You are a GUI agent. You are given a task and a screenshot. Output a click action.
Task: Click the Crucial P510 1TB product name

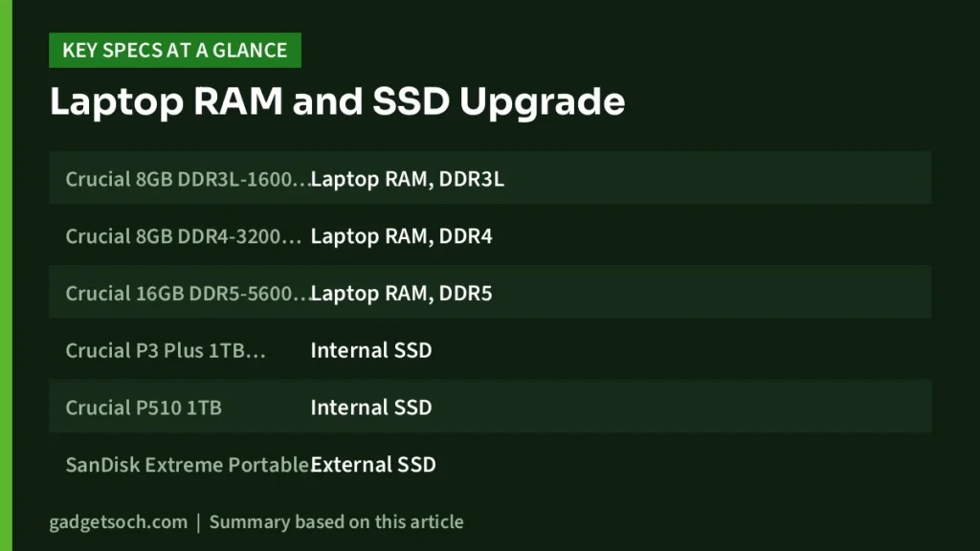click(x=144, y=408)
